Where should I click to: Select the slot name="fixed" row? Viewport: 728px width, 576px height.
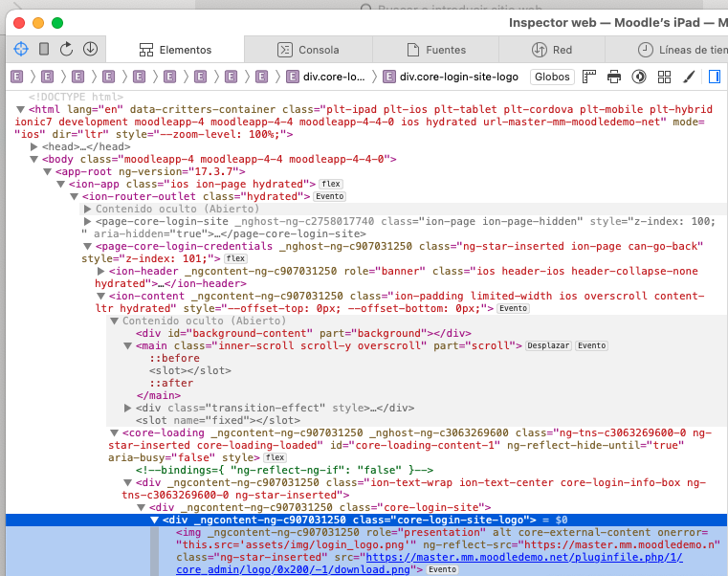tap(218, 420)
